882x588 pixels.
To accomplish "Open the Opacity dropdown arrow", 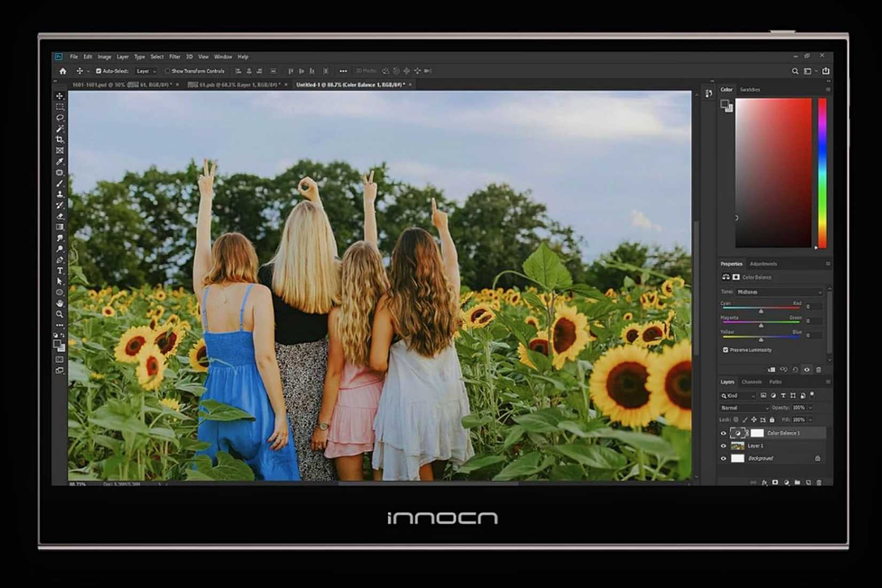I will [810, 408].
